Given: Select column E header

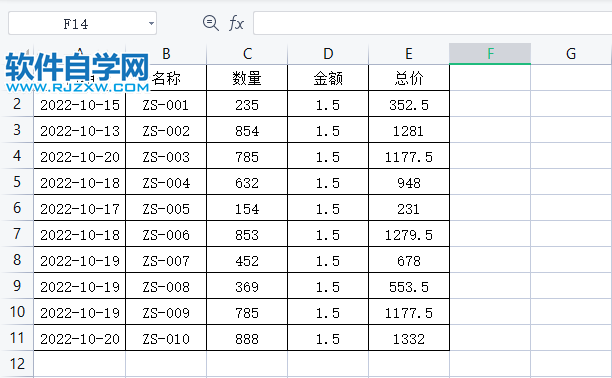Looking at the screenshot, I should point(409,54).
